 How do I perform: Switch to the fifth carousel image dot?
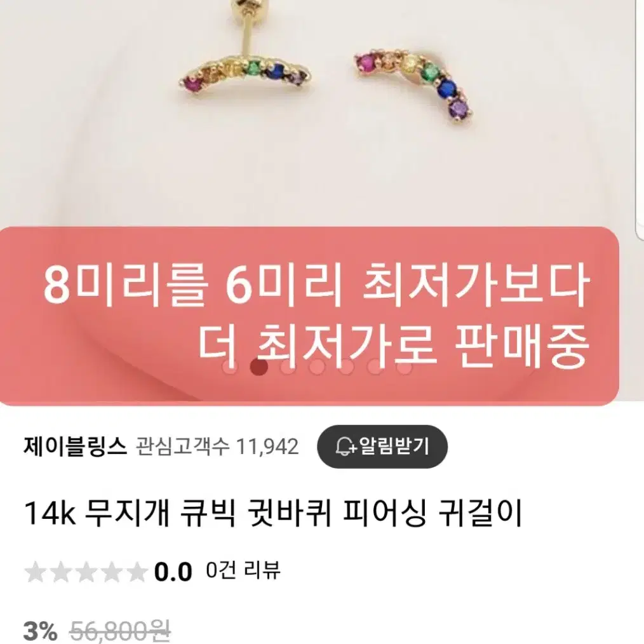[346, 366]
